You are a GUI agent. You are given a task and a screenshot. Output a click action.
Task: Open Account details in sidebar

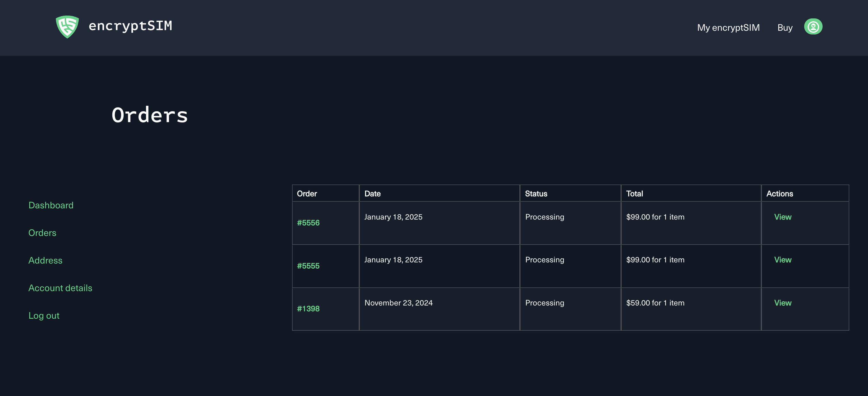60,288
